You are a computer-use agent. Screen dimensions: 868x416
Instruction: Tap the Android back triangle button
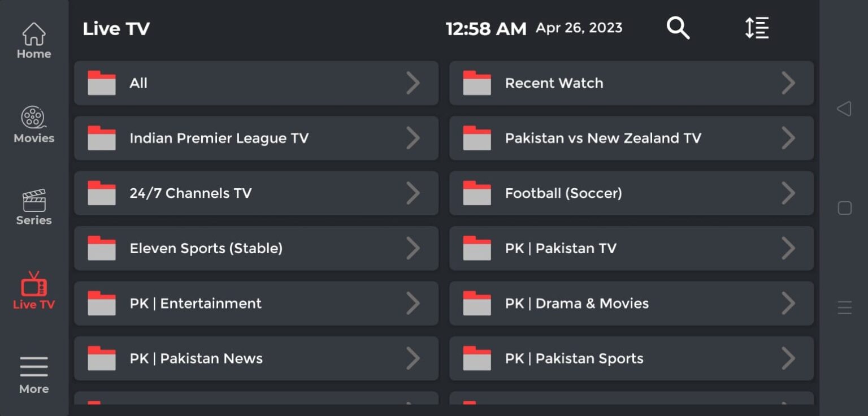click(x=844, y=109)
